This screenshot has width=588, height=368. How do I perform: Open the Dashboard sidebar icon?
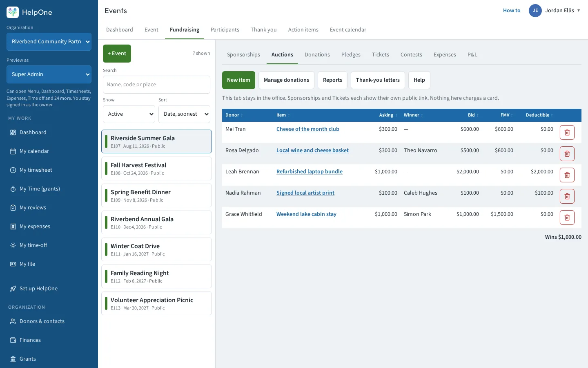pos(13,132)
